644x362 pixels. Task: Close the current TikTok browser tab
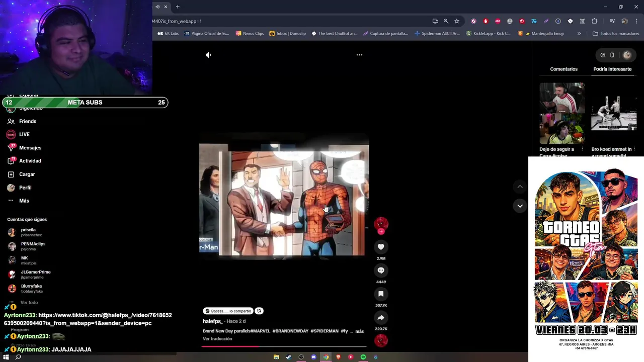(x=166, y=7)
